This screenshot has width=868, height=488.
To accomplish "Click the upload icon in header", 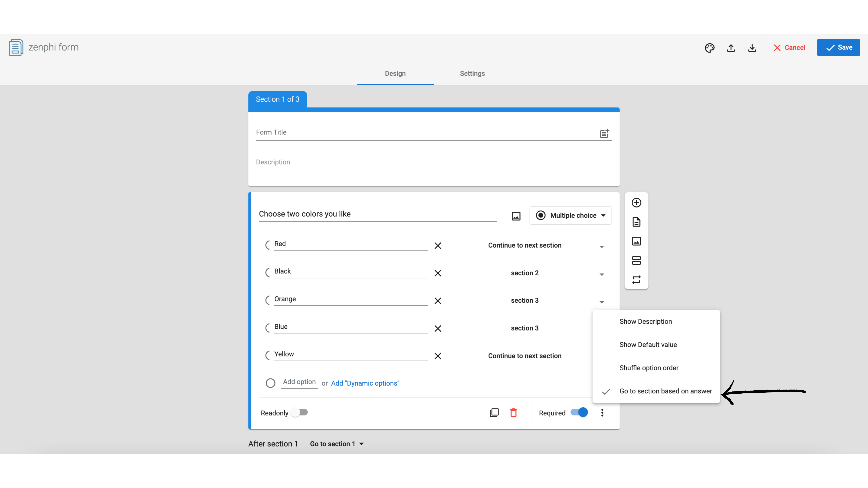I will coord(731,48).
